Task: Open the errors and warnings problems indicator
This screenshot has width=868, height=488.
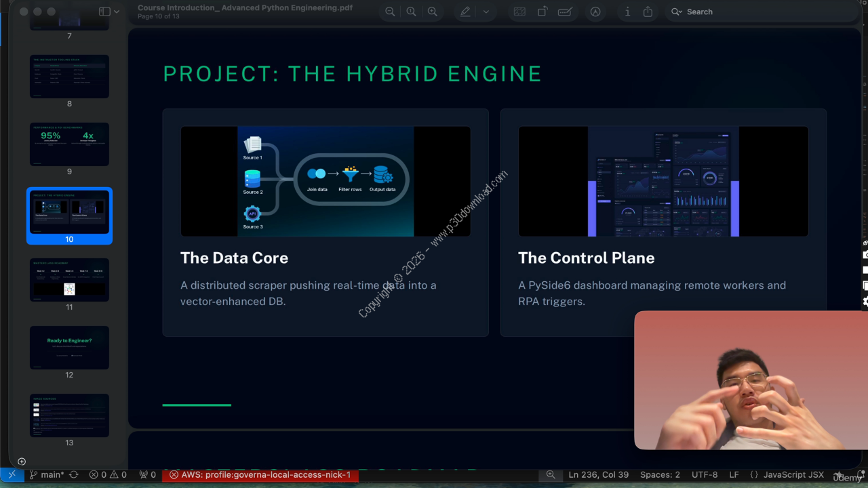Action: coord(108,474)
